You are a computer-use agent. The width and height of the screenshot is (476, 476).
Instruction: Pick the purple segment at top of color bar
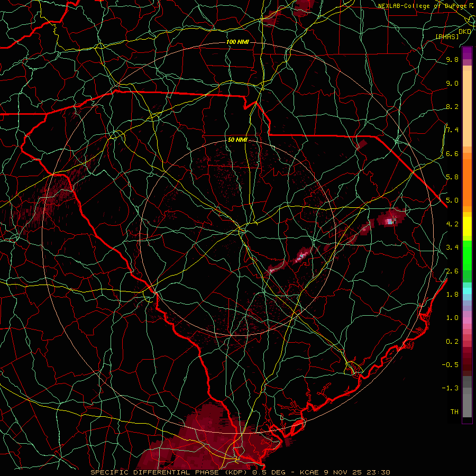coord(467,53)
